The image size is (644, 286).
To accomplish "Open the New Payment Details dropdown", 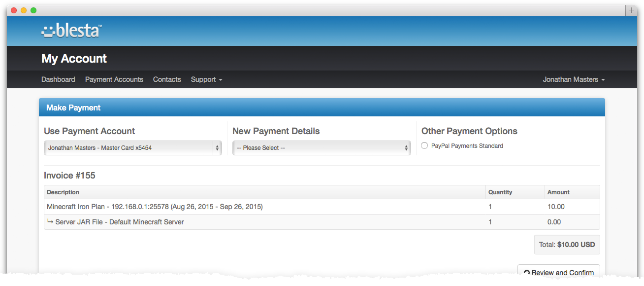I will [321, 148].
